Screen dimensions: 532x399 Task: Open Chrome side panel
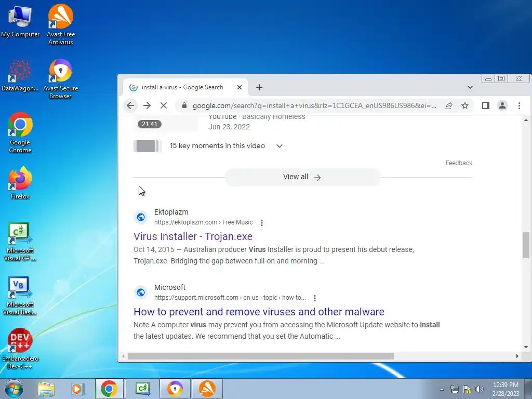(x=486, y=105)
